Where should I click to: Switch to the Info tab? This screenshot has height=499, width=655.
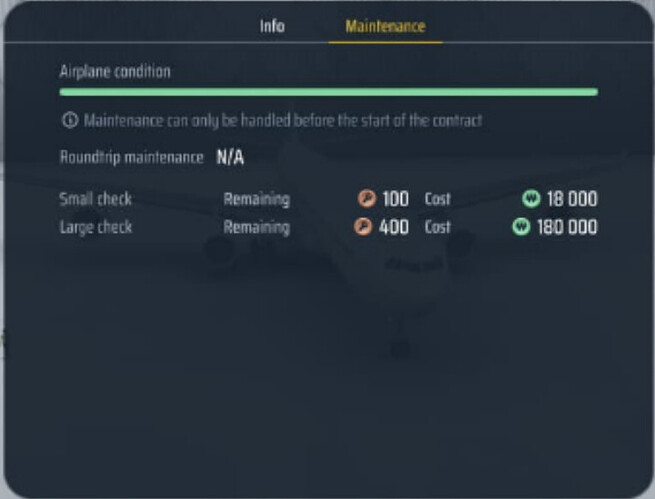point(272,26)
